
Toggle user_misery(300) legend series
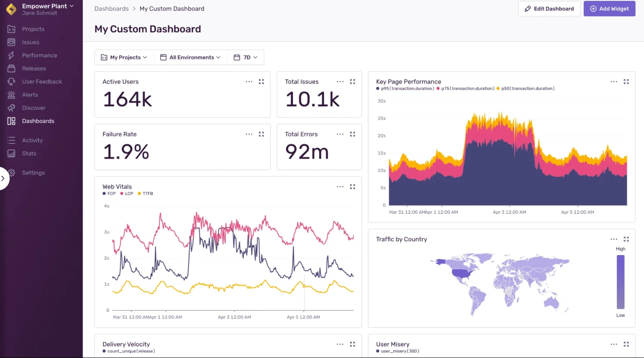pos(398,351)
